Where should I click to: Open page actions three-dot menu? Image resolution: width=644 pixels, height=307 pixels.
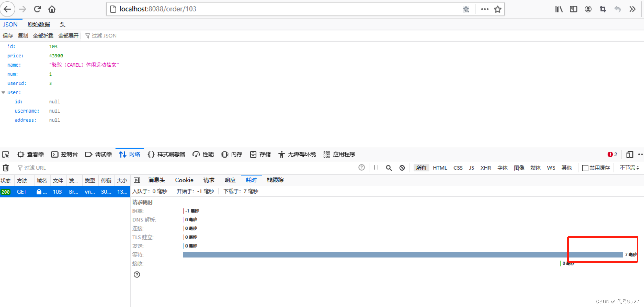click(x=485, y=9)
